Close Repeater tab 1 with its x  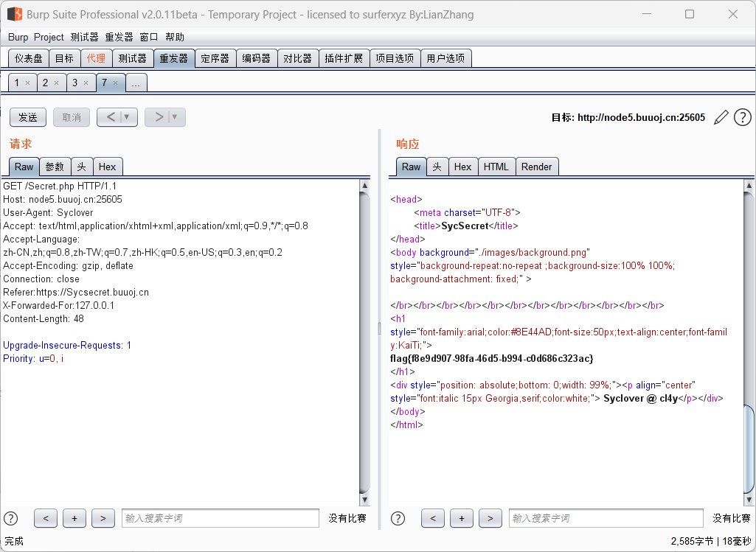[x=27, y=83]
